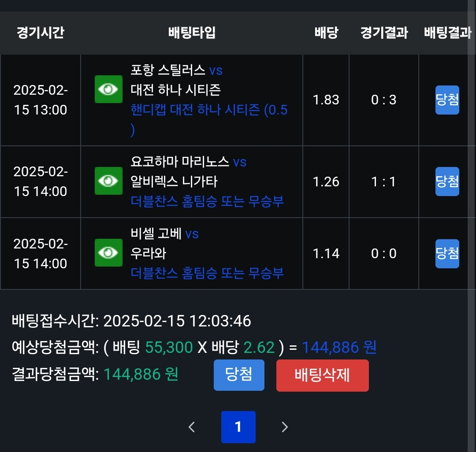
Task: Go to the previous page arrow
Action: [192, 427]
